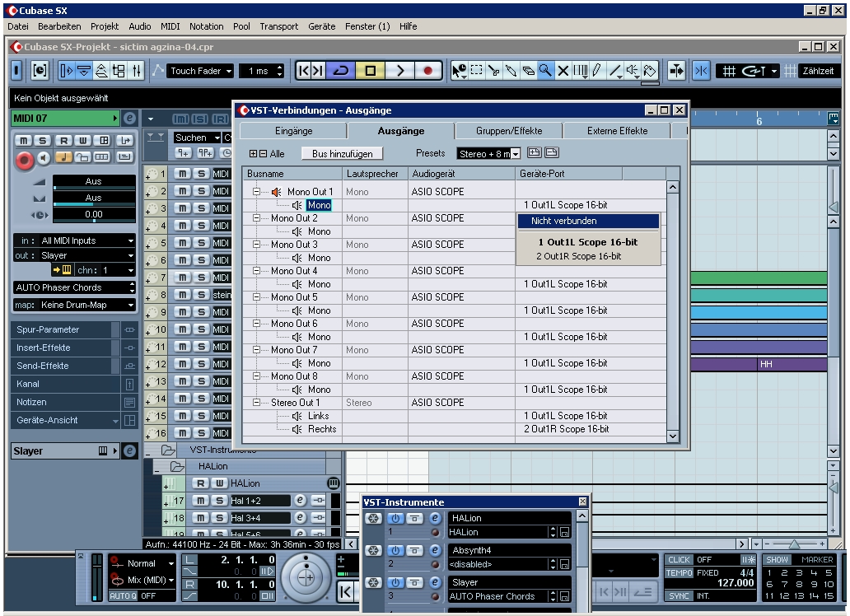Select the Mute X tool
Image resolution: width=850 pixels, height=616 pixels.
(x=563, y=71)
